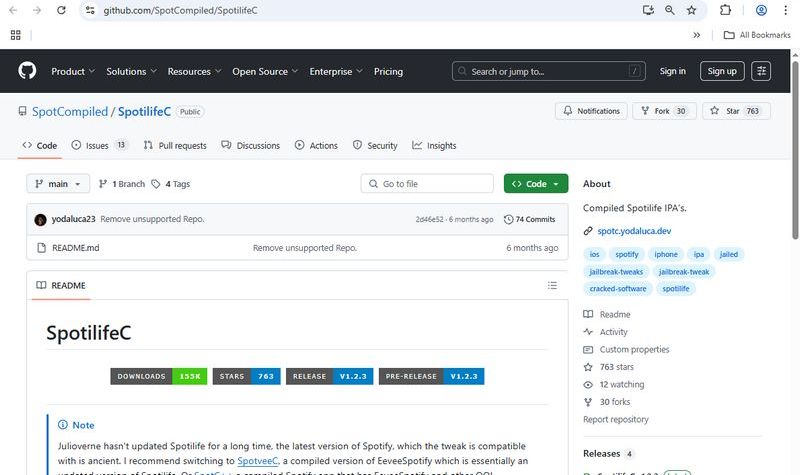Open the Pricing page
Screen dimensions: 800x475
388,71
